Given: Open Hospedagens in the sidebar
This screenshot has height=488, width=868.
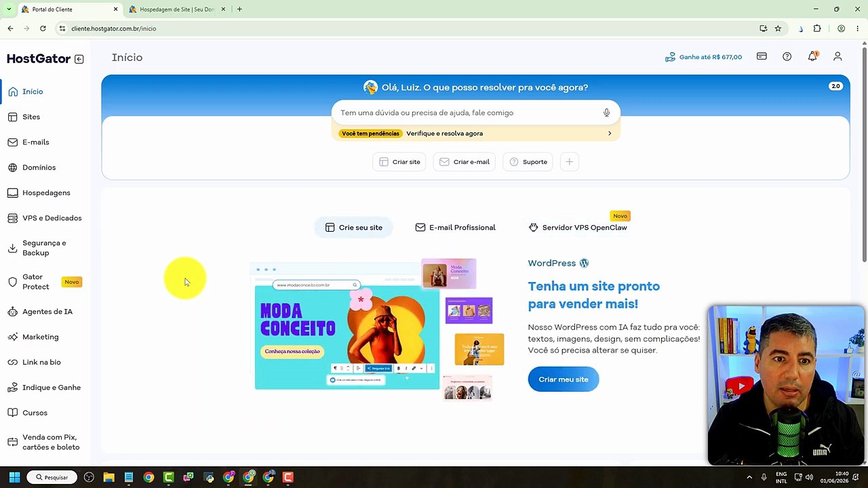Looking at the screenshot, I should coord(45,192).
